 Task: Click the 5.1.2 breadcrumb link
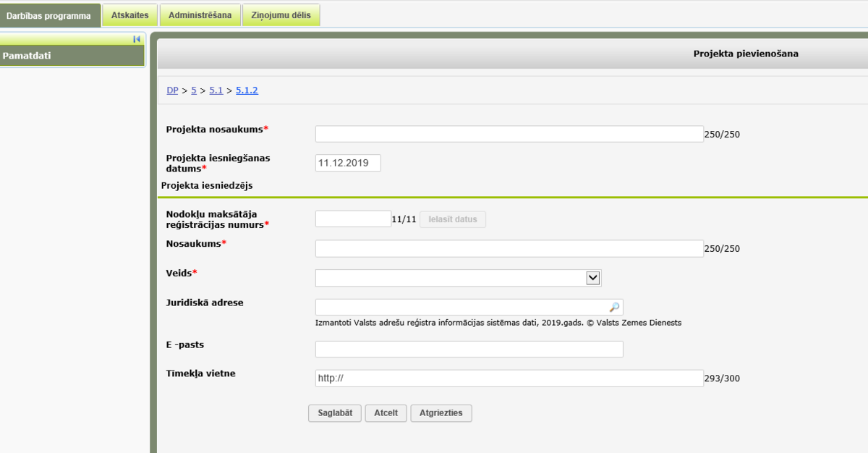(247, 90)
